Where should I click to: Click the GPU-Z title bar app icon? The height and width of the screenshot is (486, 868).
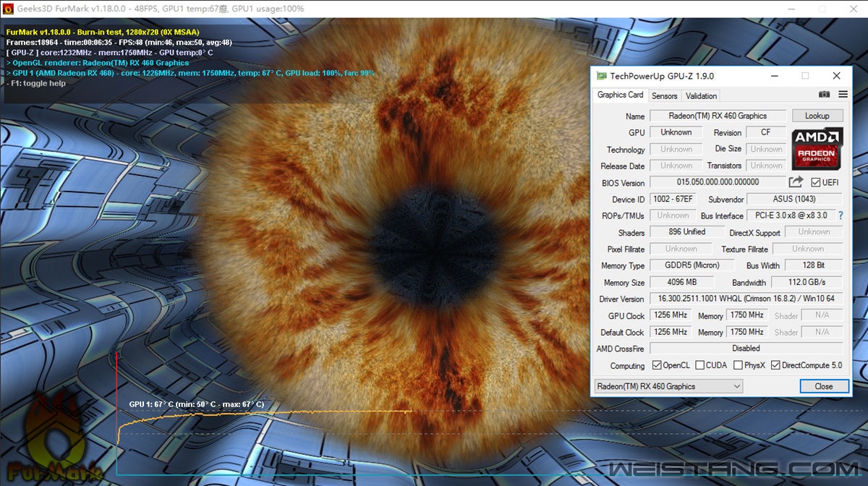pyautogui.click(x=601, y=76)
